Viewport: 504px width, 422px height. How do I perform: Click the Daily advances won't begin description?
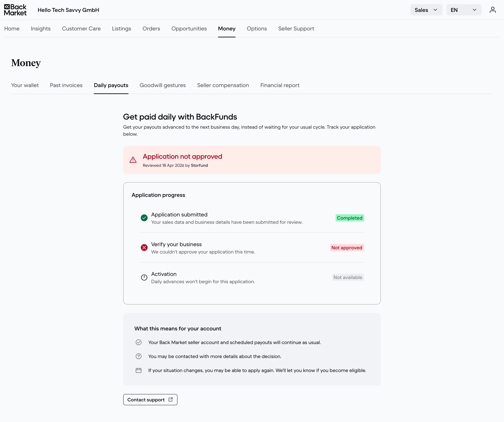coord(203,281)
